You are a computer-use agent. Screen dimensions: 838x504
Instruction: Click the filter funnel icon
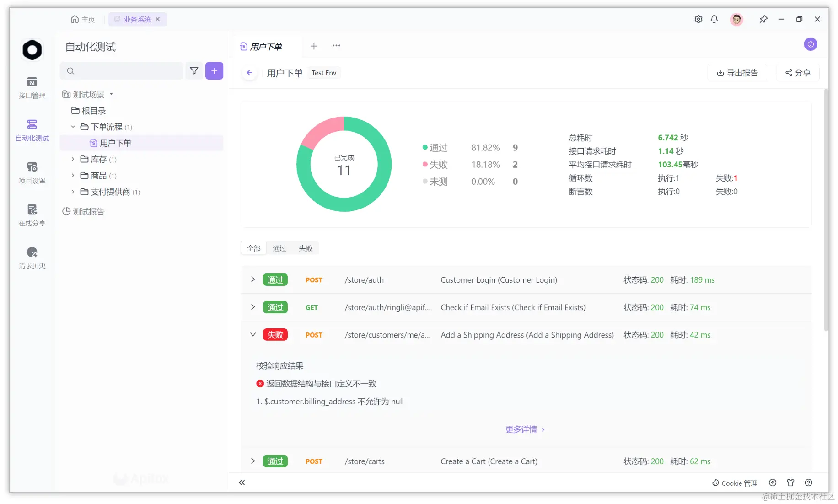[x=194, y=71]
